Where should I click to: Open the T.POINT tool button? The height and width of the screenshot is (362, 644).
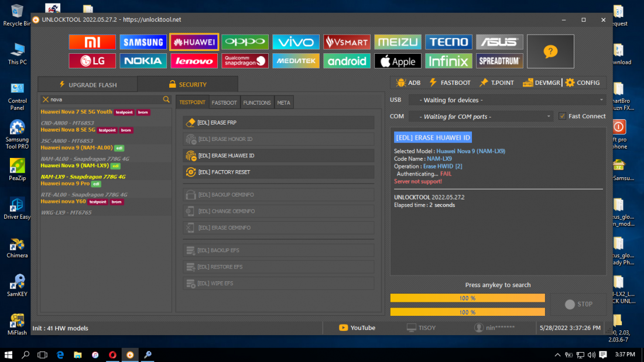[496, 82]
